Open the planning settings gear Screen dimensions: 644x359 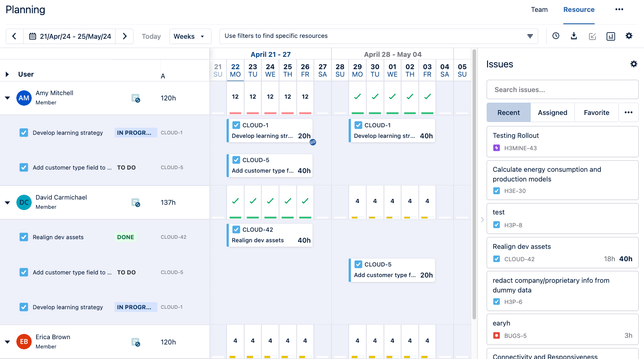629,36
